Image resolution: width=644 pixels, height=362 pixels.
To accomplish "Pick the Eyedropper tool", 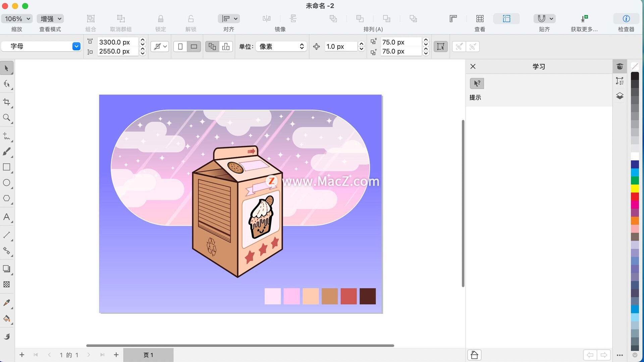I will coord(6,303).
